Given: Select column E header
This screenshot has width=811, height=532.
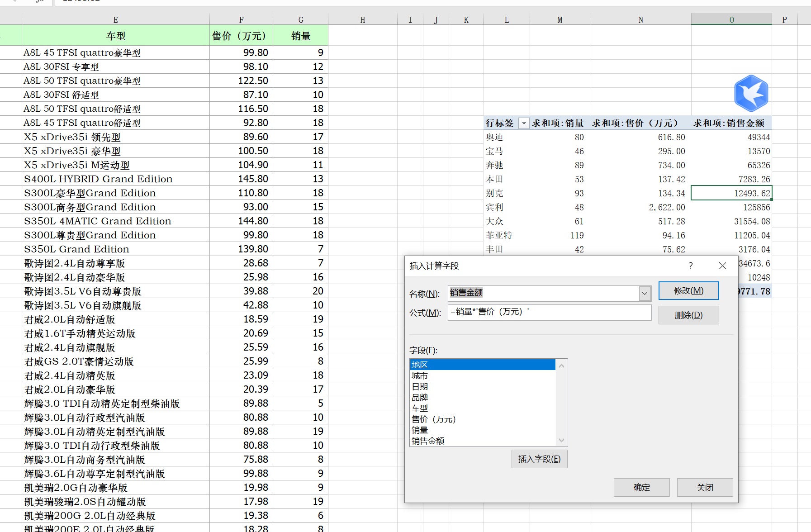Looking at the screenshot, I should [x=116, y=19].
